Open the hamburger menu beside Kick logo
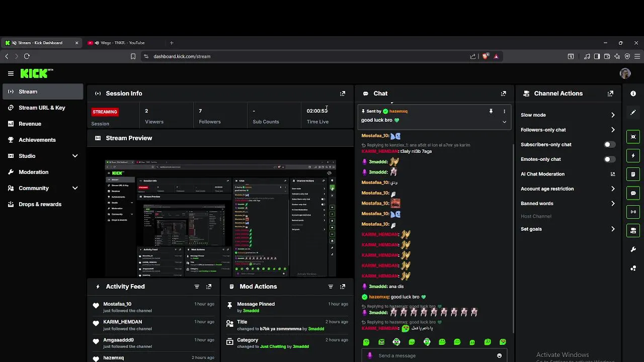 [11, 73]
